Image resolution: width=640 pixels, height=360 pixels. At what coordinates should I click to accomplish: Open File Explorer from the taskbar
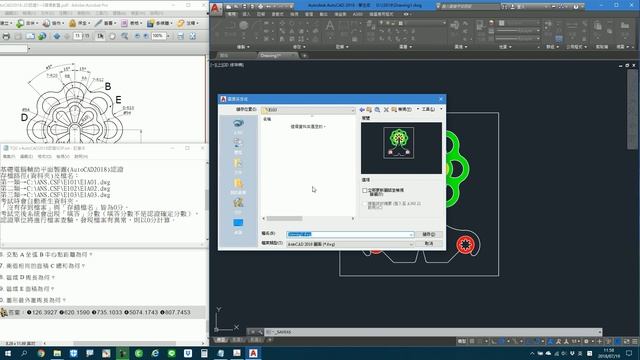[x=57, y=353]
